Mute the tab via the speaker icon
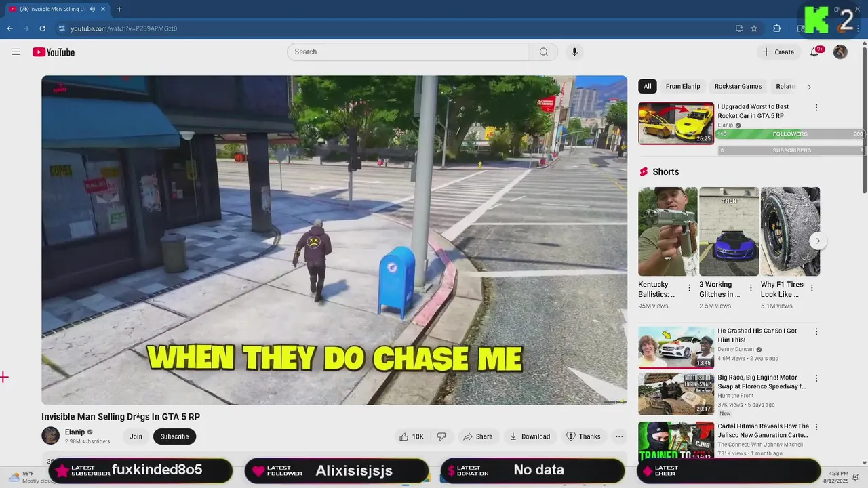 coord(92,9)
